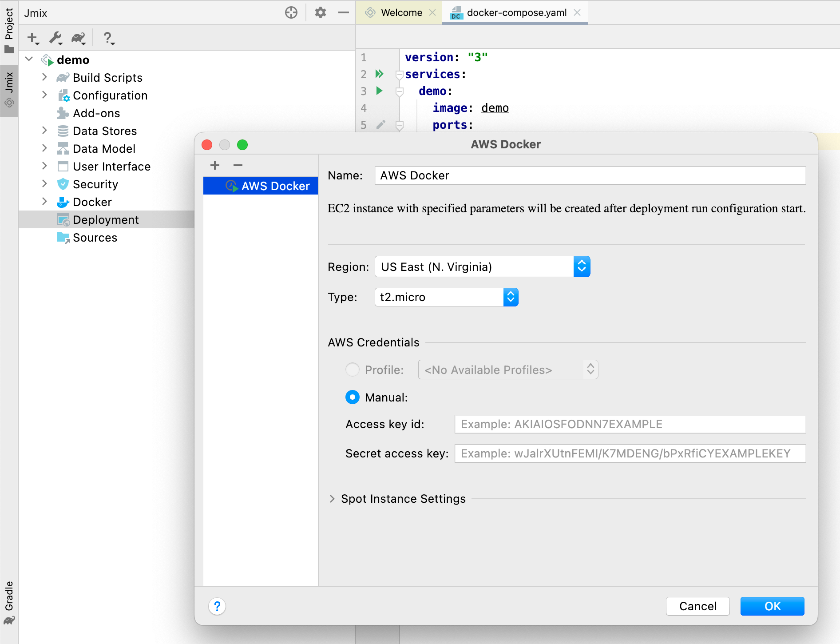Open the Region dropdown
840x644 pixels.
coord(483,266)
